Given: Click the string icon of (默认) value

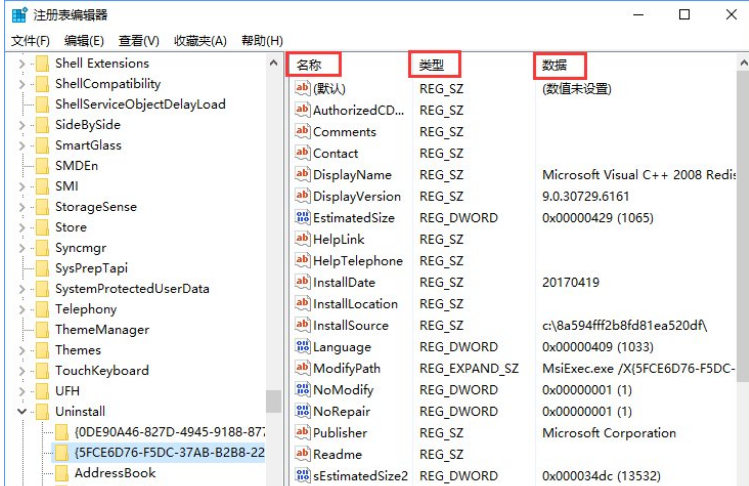Looking at the screenshot, I should pyautogui.click(x=302, y=88).
